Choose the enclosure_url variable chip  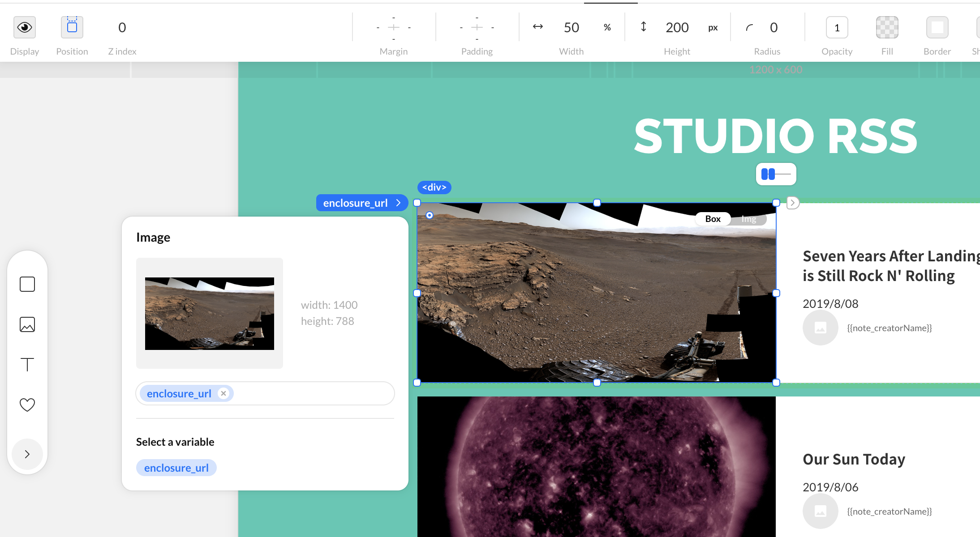pyautogui.click(x=176, y=468)
